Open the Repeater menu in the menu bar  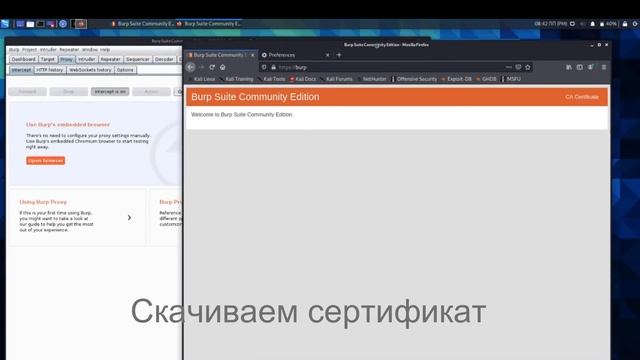(69, 50)
